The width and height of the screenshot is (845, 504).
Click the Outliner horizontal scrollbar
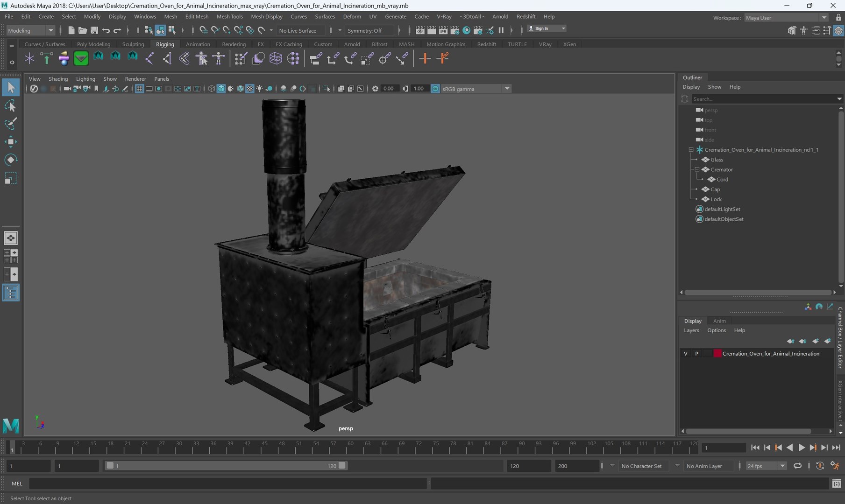click(758, 293)
